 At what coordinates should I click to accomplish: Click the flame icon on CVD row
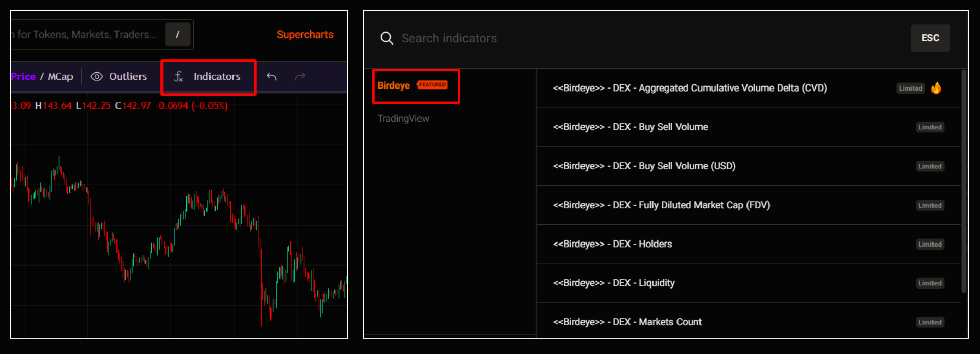(936, 88)
